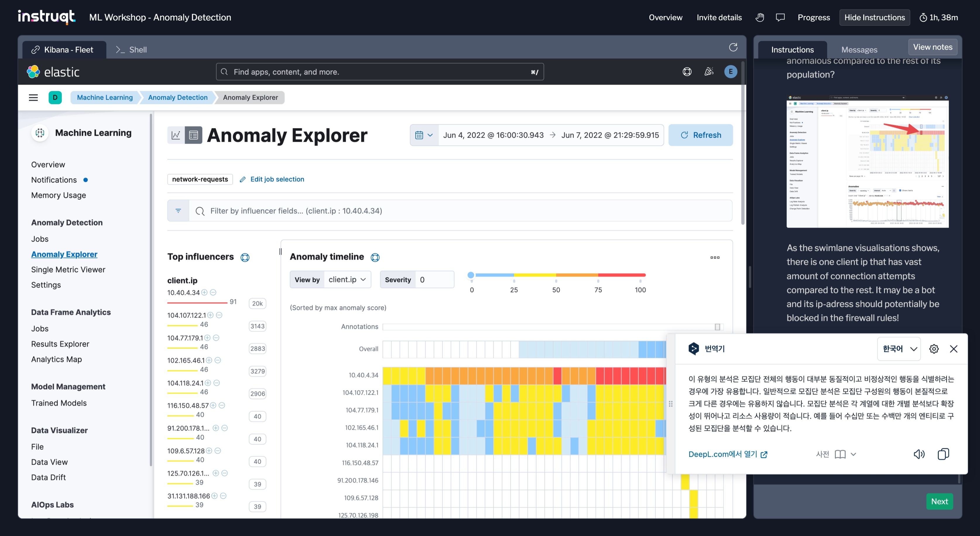Click the severity threshold slider handle

point(471,275)
